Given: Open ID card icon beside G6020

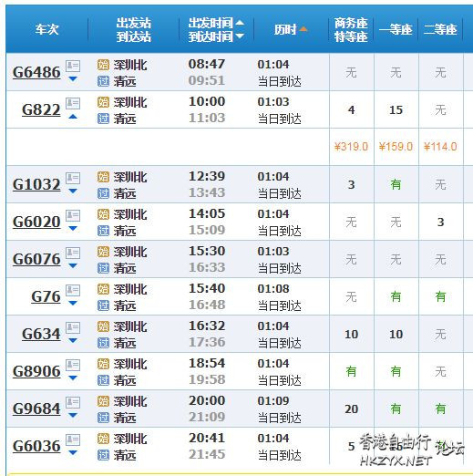Looking at the screenshot, I should 73,215.
